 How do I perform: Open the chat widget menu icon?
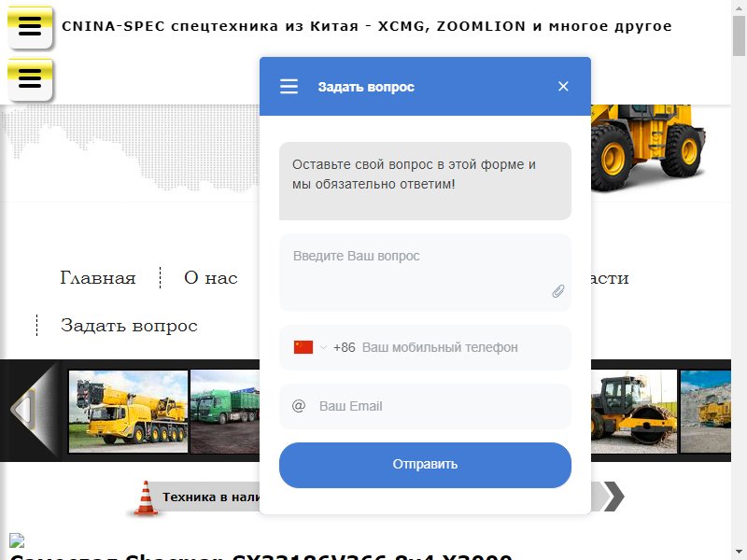(289, 86)
